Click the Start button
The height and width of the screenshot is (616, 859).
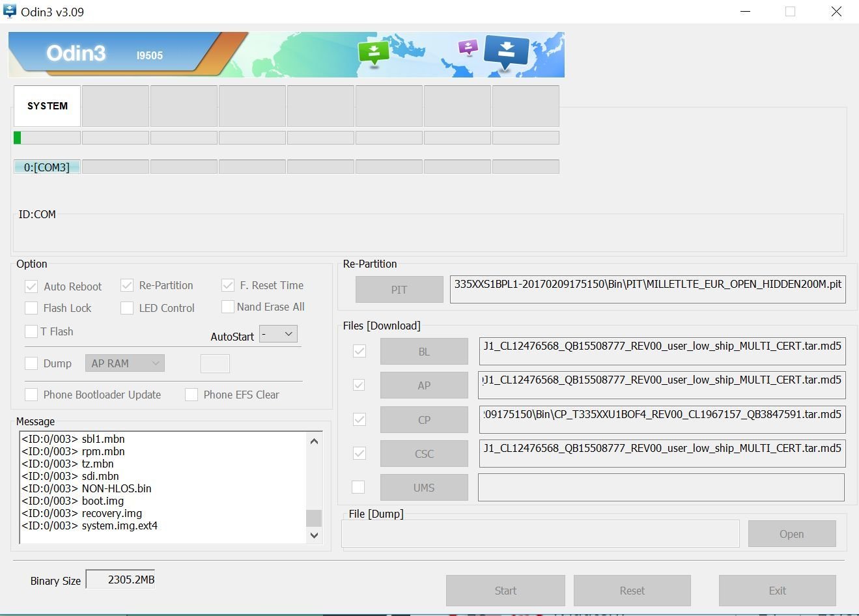pyautogui.click(x=505, y=591)
